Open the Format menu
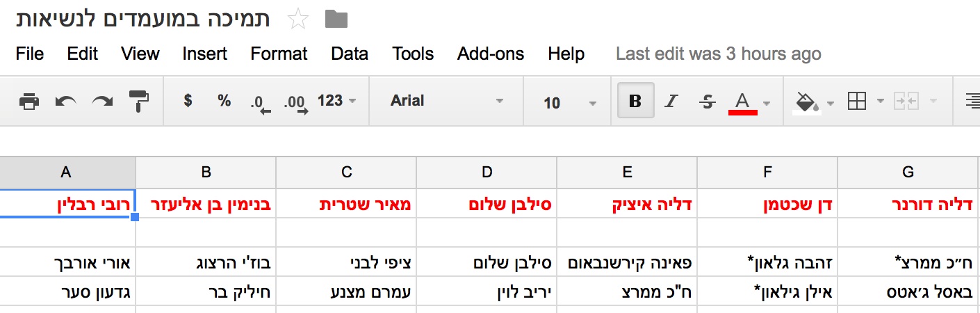980x313 pixels. [279, 54]
